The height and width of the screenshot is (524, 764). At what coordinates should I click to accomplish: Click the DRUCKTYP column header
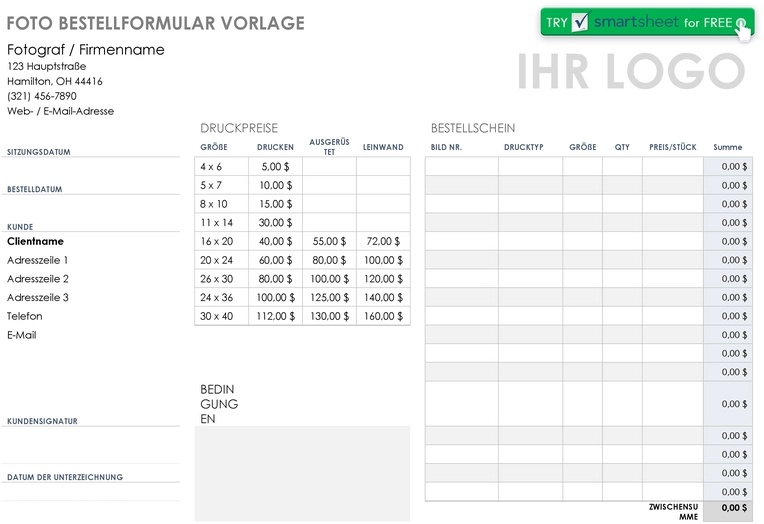tap(524, 147)
